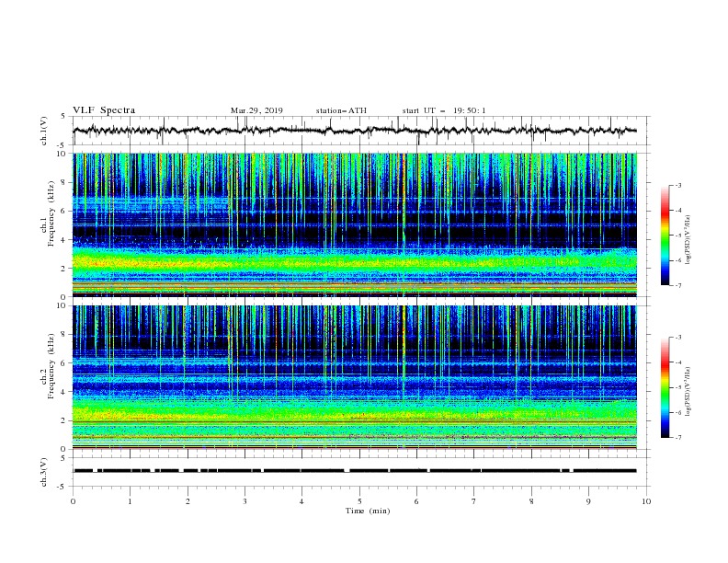Click the '-7' value on lower color scale

point(678,437)
